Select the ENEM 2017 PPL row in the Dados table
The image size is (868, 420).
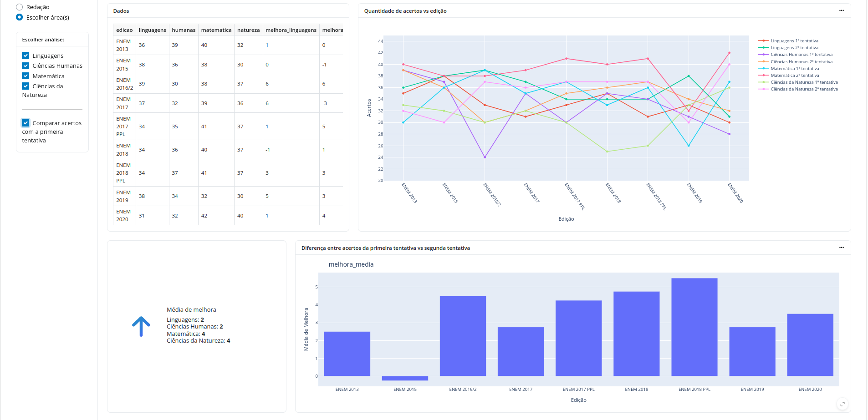pyautogui.click(x=228, y=127)
